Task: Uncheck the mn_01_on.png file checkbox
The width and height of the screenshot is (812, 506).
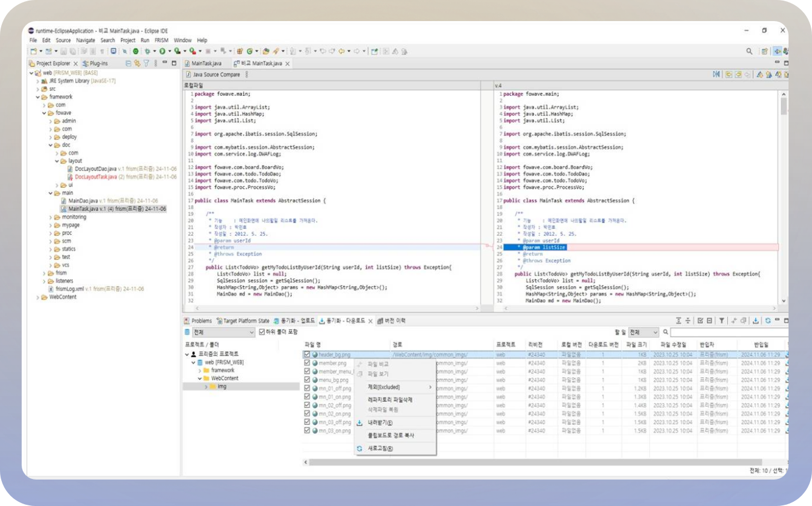Action: 307,397
